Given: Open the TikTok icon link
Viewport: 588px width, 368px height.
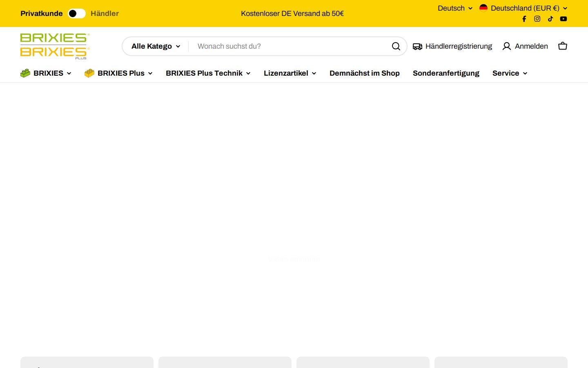Looking at the screenshot, I should (x=550, y=19).
